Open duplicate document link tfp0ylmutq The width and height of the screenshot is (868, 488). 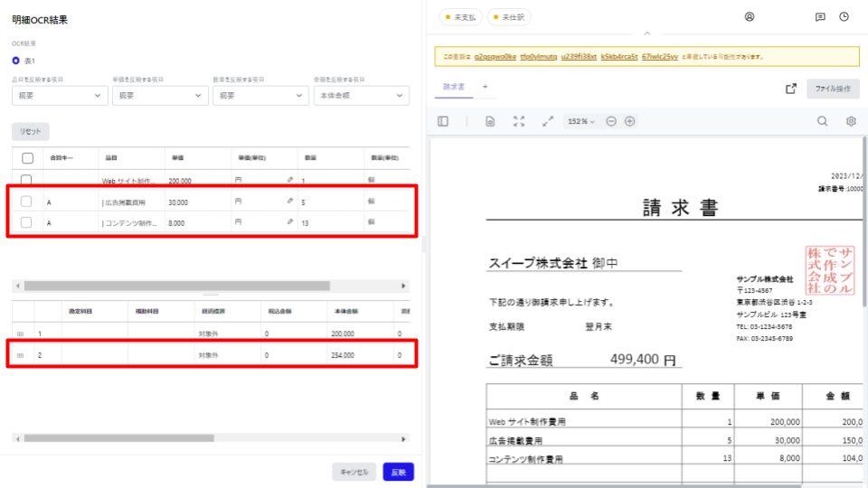tap(539, 56)
